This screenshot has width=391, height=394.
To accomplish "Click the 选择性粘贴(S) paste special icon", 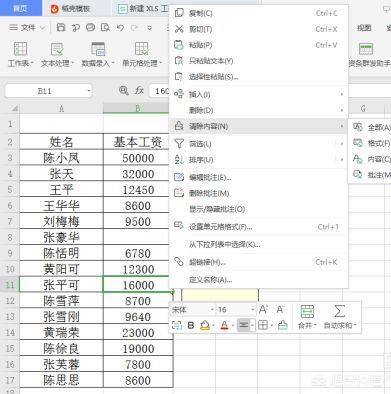I will coord(179,77).
